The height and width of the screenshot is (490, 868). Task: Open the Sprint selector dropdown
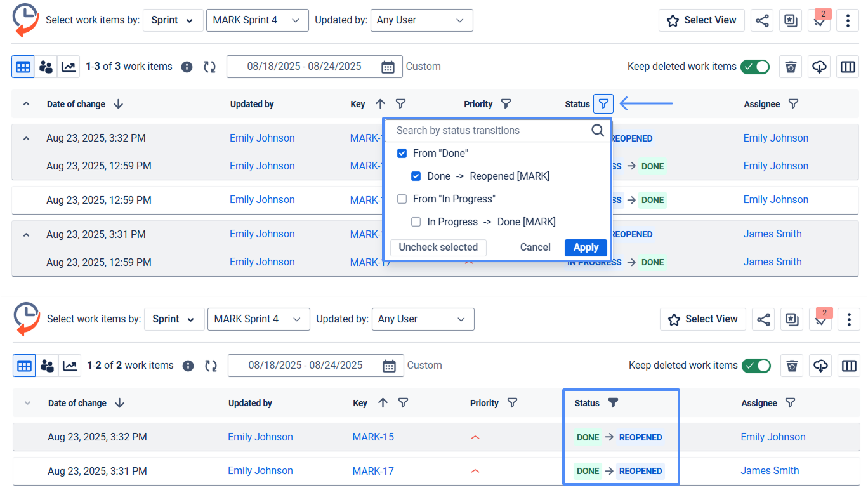[x=173, y=20]
